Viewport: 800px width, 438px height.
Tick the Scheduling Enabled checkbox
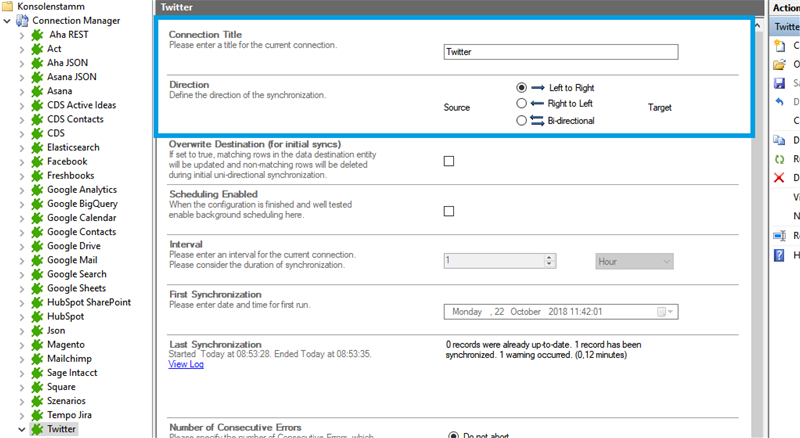(448, 211)
